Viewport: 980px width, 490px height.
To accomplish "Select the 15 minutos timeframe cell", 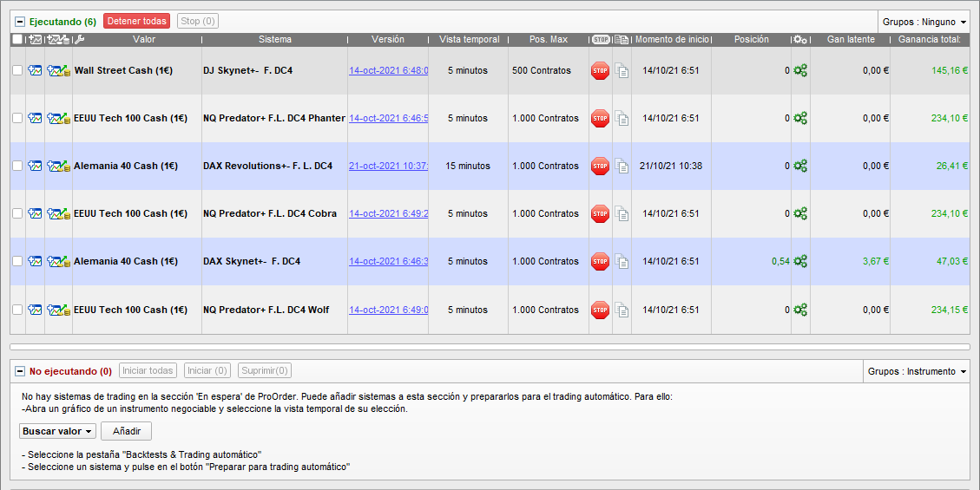I will tap(468, 166).
